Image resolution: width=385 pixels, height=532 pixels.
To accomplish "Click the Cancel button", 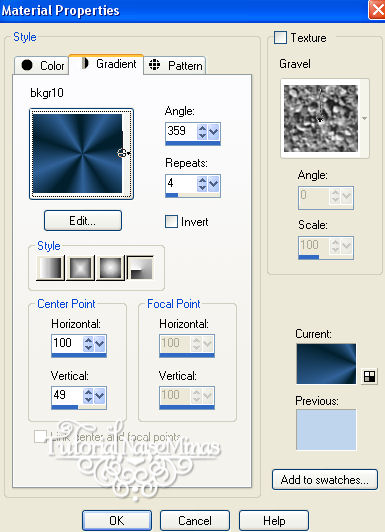I will 195,520.
